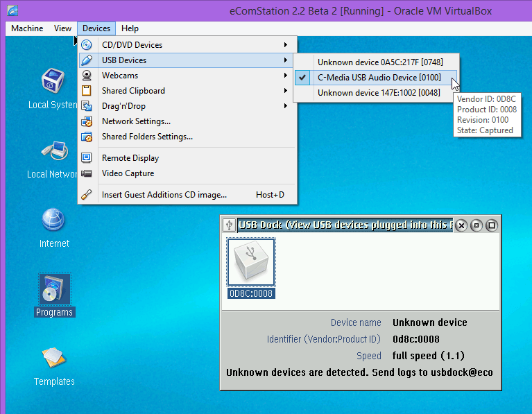This screenshot has height=414, width=532.
Task: Click the Remote Display monitor icon
Action: (87, 158)
